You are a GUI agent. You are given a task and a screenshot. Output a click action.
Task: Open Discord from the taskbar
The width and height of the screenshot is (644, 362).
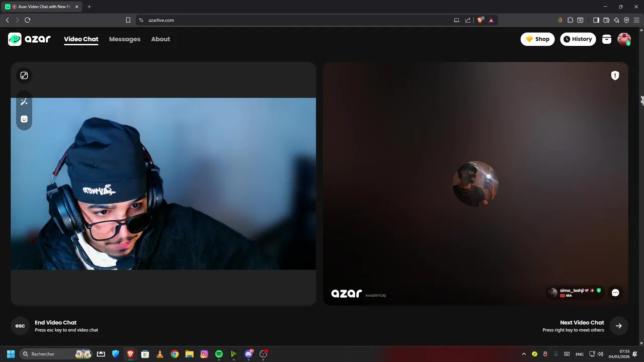249,354
